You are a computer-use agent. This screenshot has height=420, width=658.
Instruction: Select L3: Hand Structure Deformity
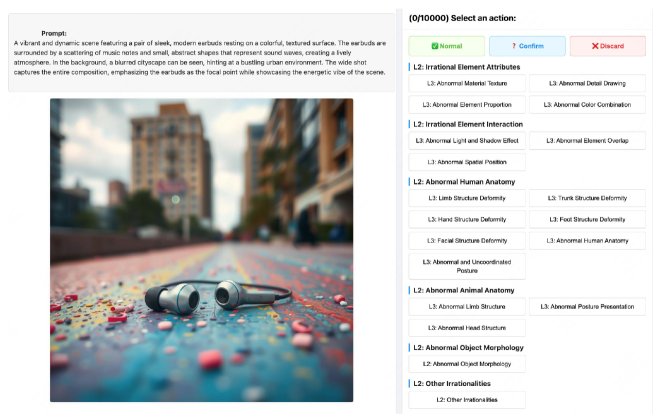pos(467,219)
